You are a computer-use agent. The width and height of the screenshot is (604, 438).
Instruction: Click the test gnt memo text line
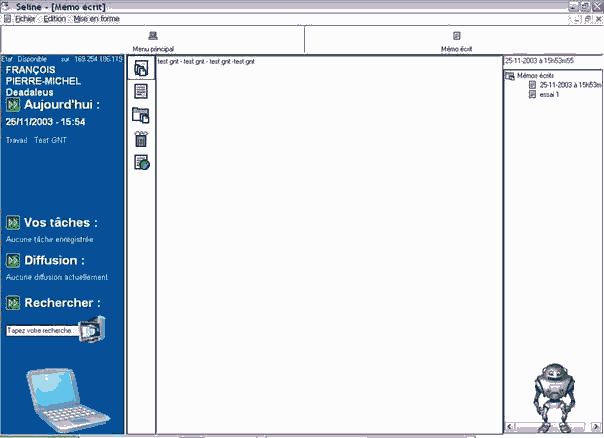click(x=206, y=62)
